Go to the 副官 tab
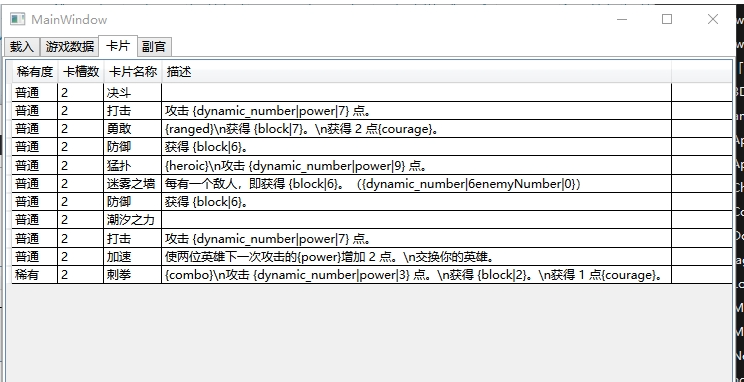This screenshot has height=382, width=744. [x=154, y=47]
